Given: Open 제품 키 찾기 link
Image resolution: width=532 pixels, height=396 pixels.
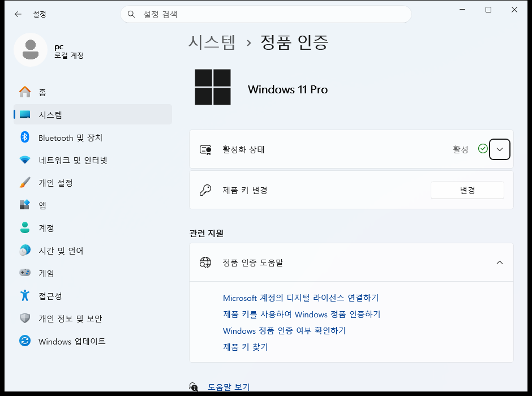Looking at the screenshot, I should click(245, 347).
